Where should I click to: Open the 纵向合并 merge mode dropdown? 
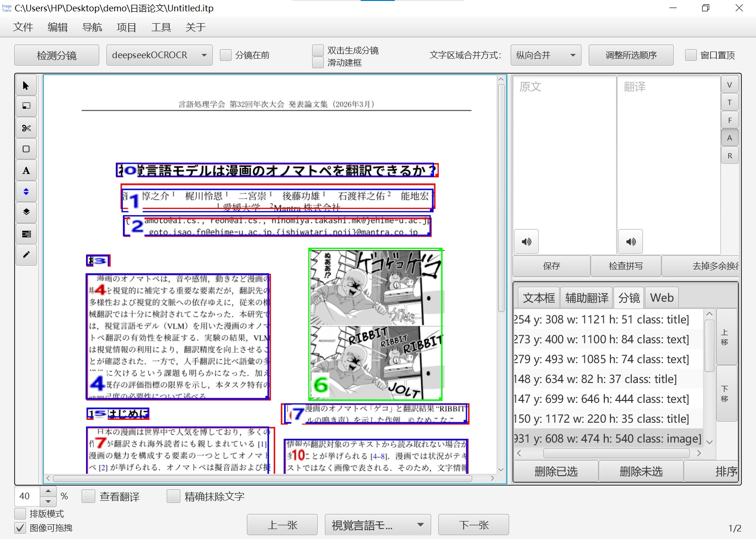coord(546,55)
